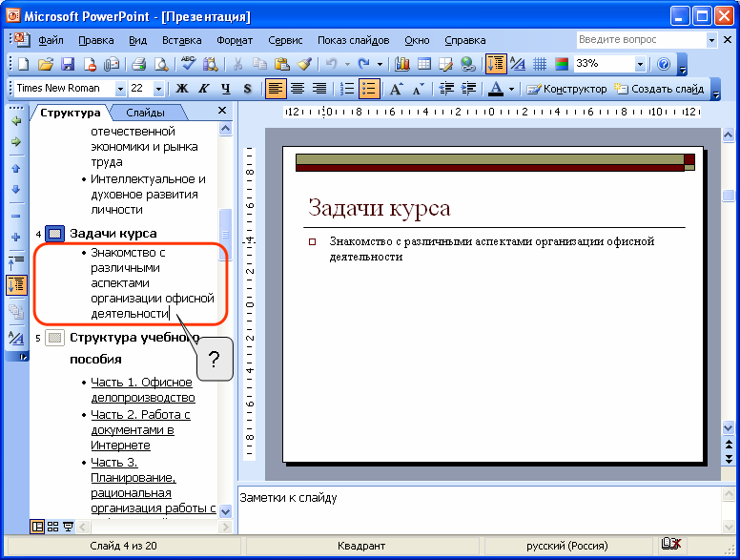Open font color dropdown arrow

point(511,89)
